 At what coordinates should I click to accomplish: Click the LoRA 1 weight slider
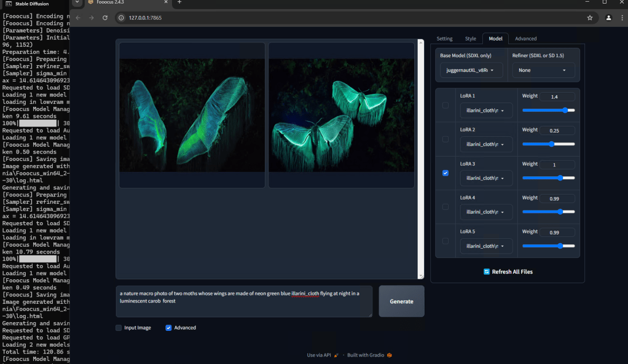click(x=548, y=110)
